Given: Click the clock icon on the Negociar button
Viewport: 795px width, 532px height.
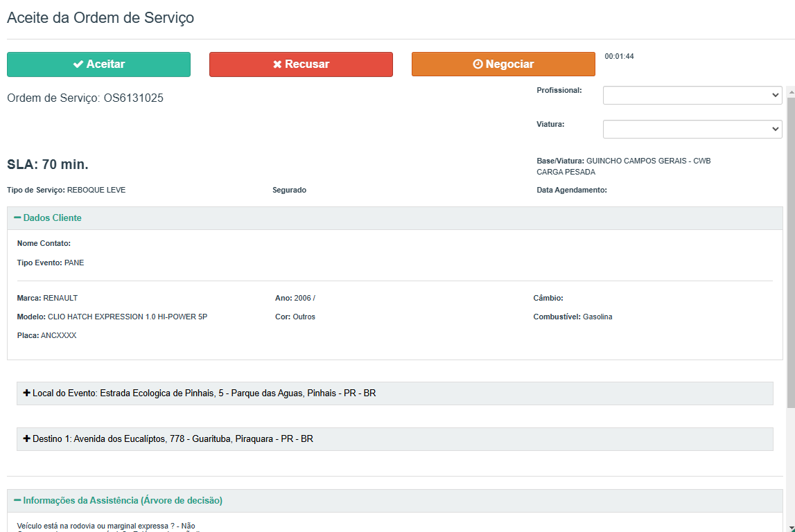Looking at the screenshot, I should 478,64.
